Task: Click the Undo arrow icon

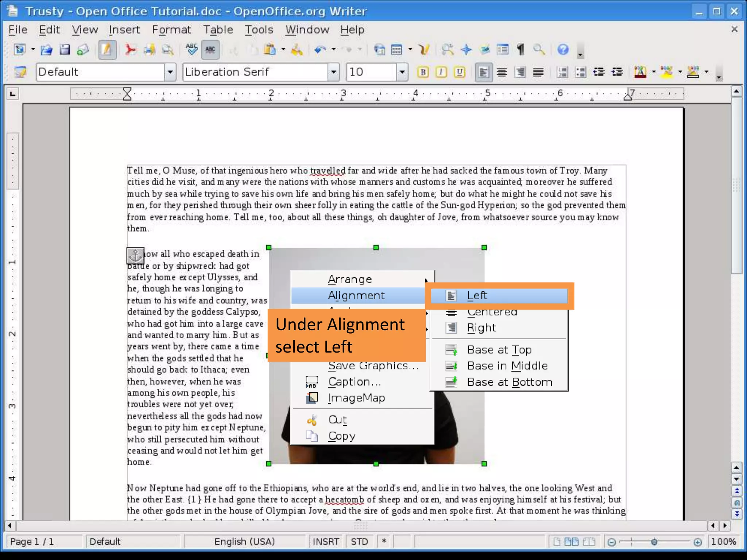Action: point(320,50)
